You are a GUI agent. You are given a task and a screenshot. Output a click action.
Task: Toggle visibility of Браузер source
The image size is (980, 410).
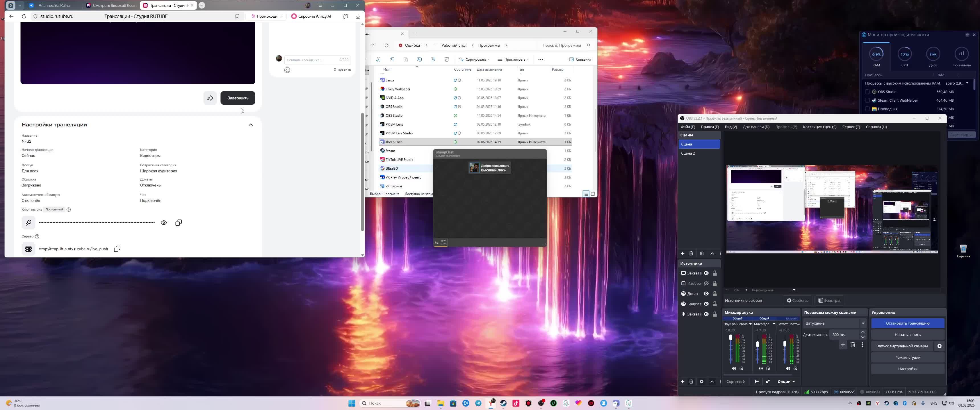706,304
